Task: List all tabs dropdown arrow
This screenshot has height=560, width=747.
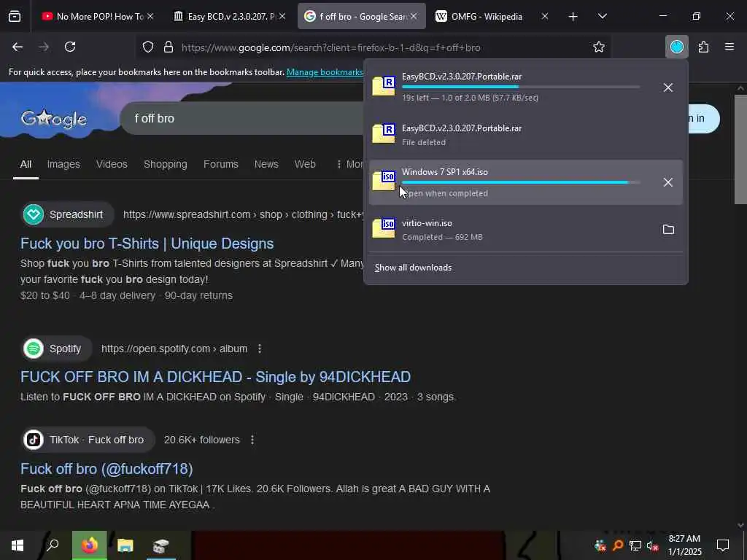Action: pyautogui.click(x=603, y=17)
